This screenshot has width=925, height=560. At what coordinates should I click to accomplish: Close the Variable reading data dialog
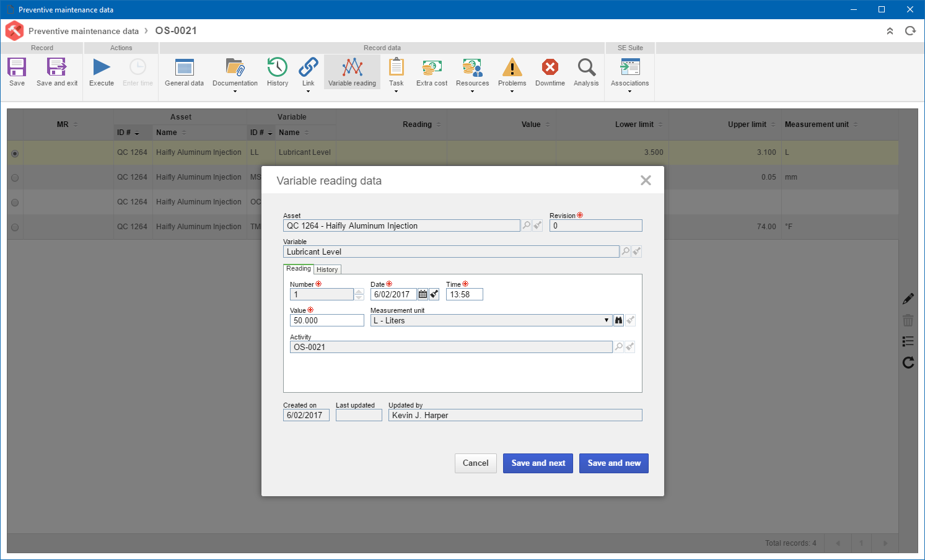pyautogui.click(x=646, y=180)
